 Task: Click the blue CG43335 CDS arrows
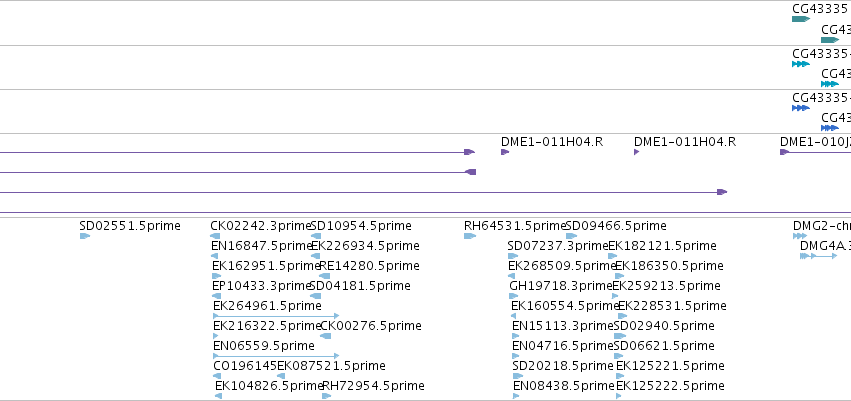801,108
